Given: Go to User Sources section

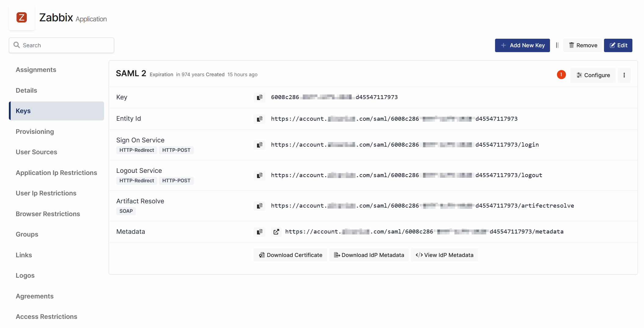Looking at the screenshot, I should (36, 152).
